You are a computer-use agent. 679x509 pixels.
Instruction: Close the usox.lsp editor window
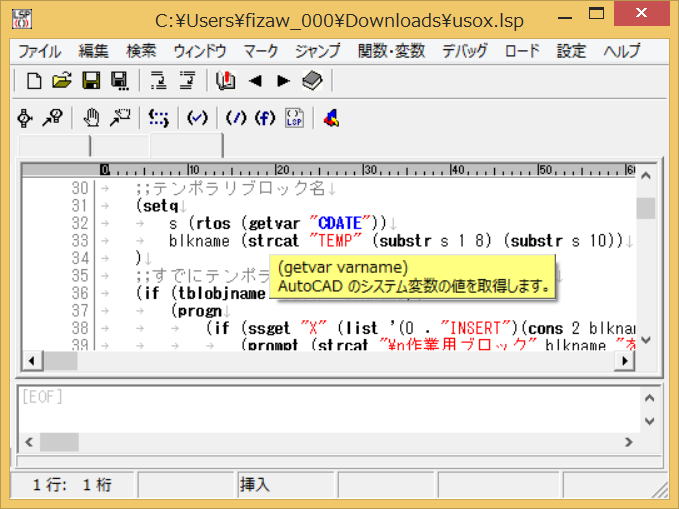pos(641,13)
